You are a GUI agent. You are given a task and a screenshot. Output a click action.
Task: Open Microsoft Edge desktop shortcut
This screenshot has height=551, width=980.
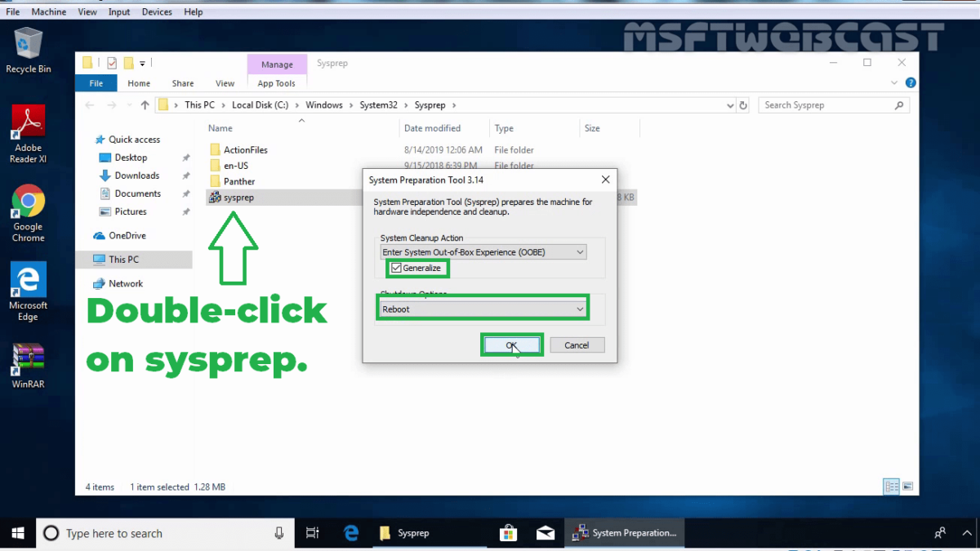[28, 292]
